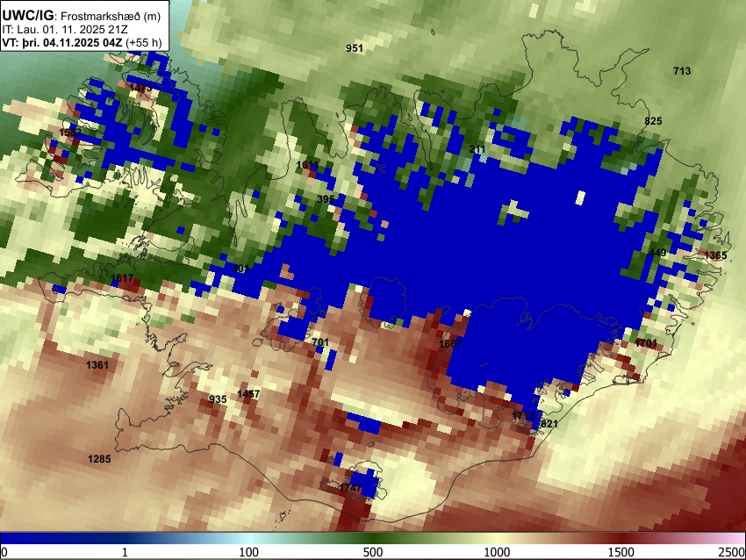This screenshot has height=560, width=746.
Task: Click the 1667 value on the map
Action: coord(450,343)
